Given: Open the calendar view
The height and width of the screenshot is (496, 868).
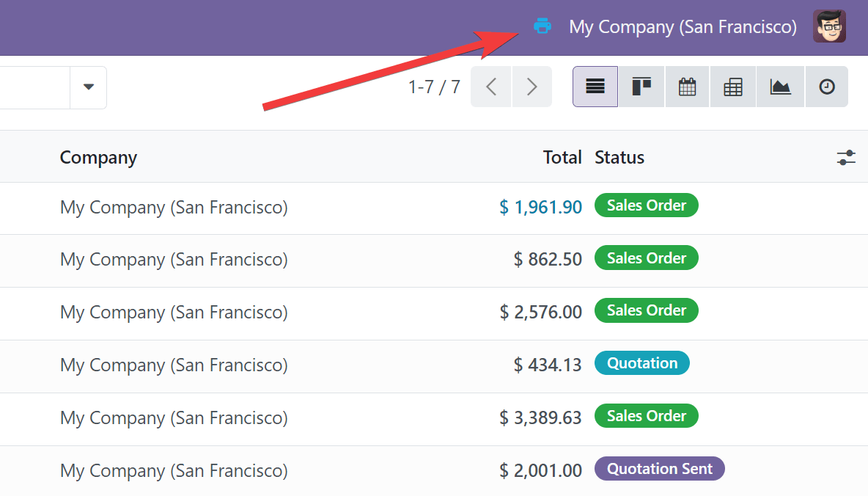Looking at the screenshot, I should (x=687, y=87).
